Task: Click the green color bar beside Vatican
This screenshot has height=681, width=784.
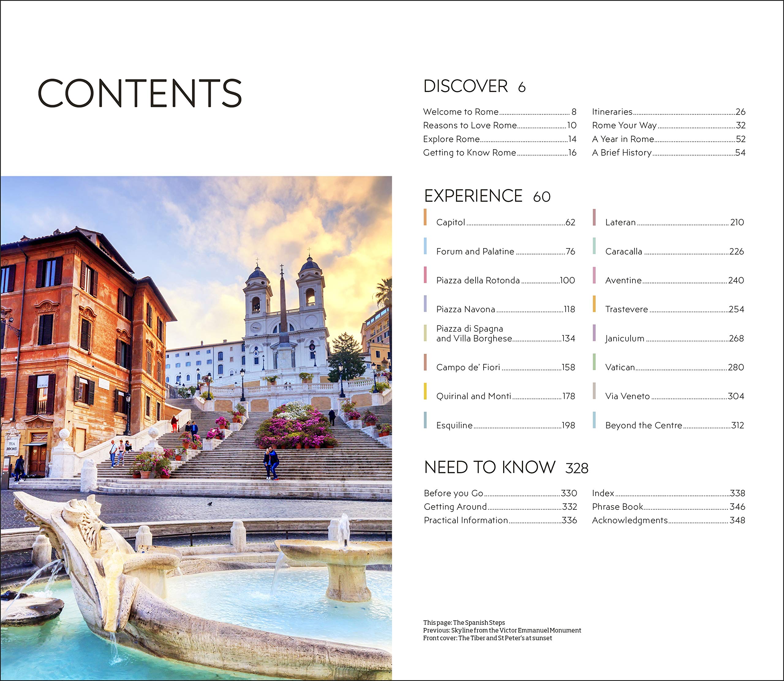Action: coord(594,362)
